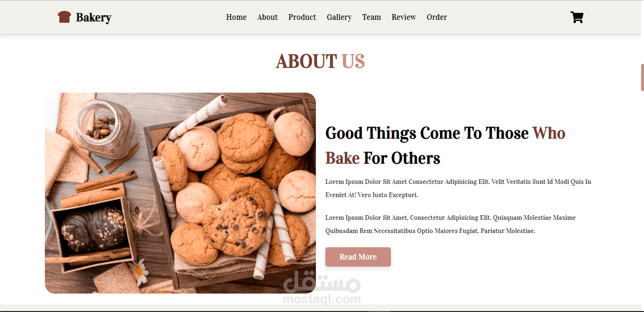Screen dimensions: 644x312
Task: Click the paragraph mentioning 'Quisquam Molestiae Maxime'
Action: point(450,224)
